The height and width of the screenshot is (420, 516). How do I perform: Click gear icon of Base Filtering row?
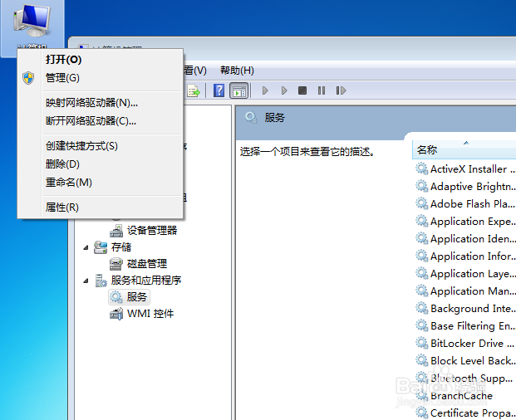[422, 325]
